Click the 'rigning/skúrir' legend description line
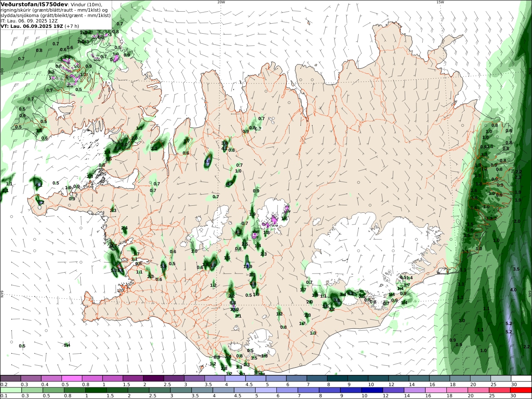 click(54, 10)
